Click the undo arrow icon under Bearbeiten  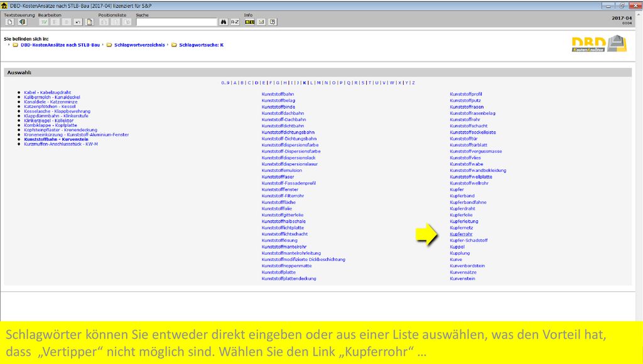[x=78, y=22]
